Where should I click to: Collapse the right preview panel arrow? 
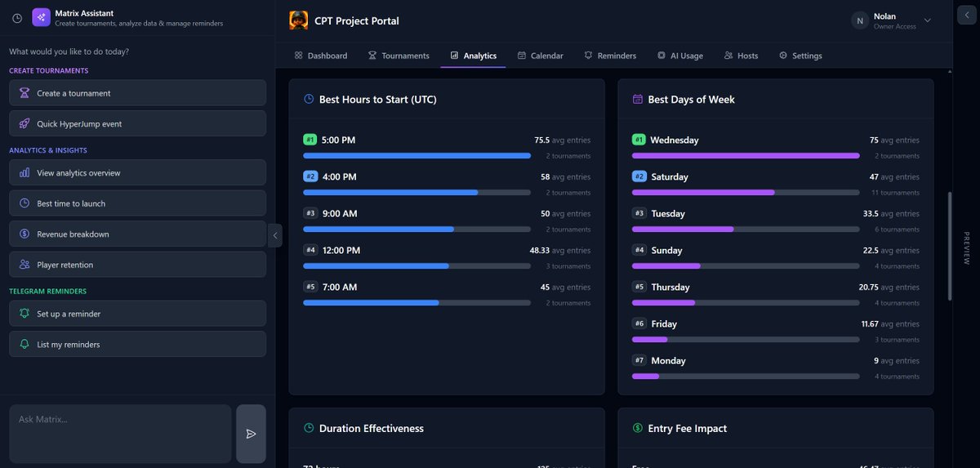click(967, 16)
